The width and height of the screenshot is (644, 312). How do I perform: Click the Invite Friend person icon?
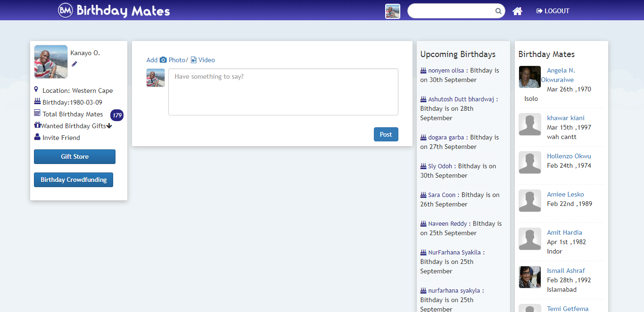(37, 137)
